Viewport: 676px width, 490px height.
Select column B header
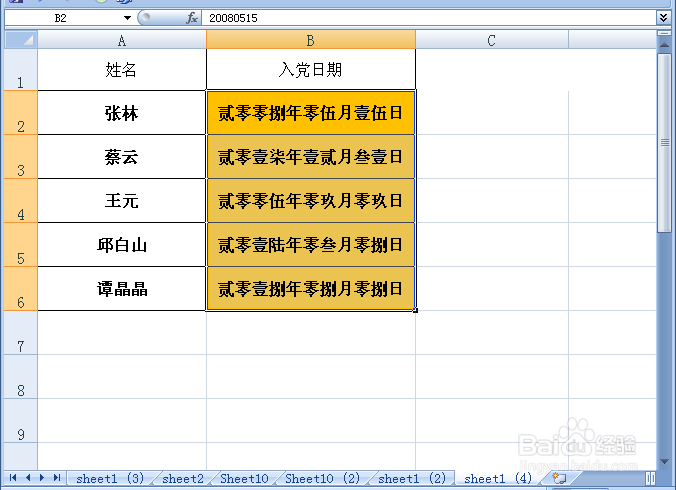coord(311,40)
